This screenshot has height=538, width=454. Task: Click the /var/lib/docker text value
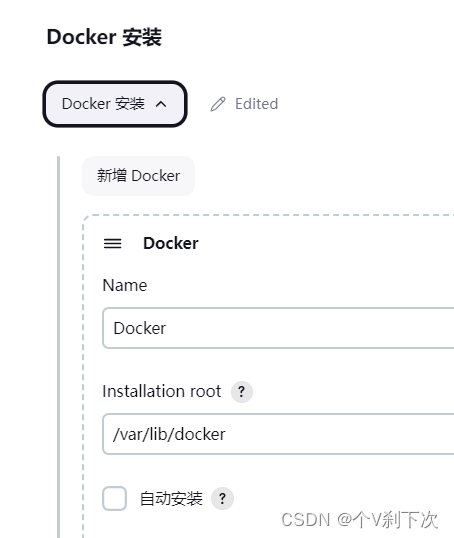click(x=169, y=434)
